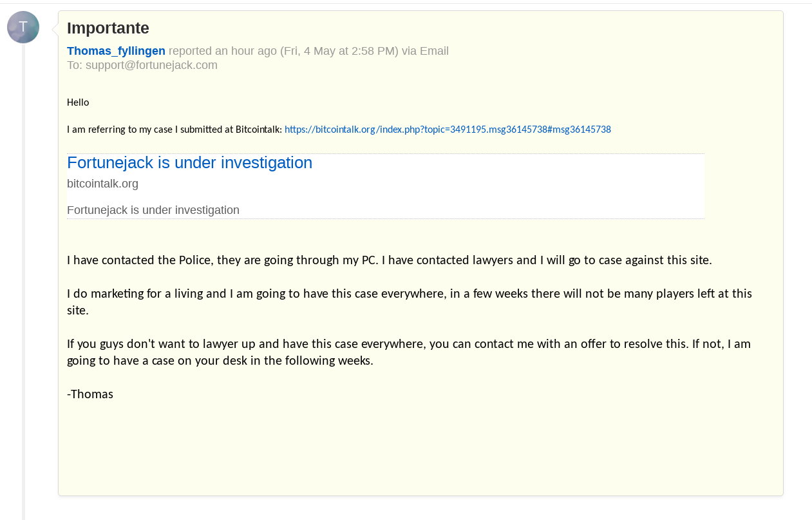
Task: Open the "Fortunejack is under investigation" preview title
Action: tap(189, 163)
